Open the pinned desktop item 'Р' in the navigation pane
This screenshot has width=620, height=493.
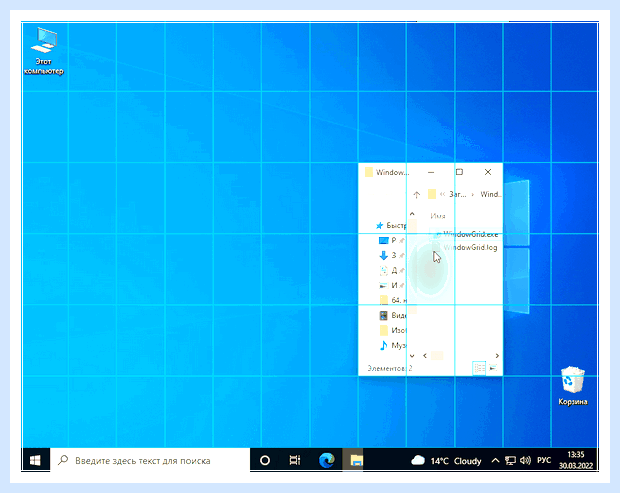[391, 240]
